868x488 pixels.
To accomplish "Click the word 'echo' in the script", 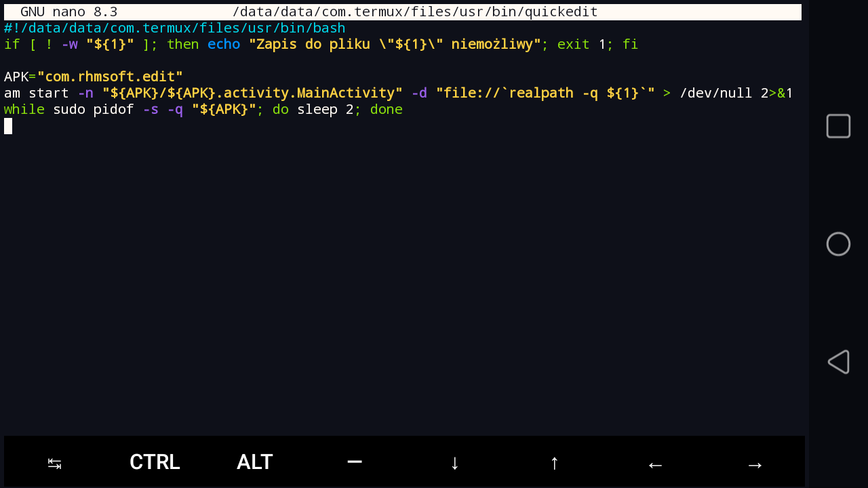I will 224,44.
